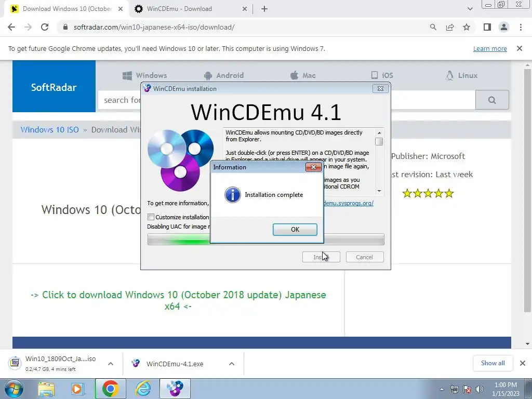Click the down arrow of WinCDEmu description scrollbar
The height and width of the screenshot is (399, 532).
[379, 191]
